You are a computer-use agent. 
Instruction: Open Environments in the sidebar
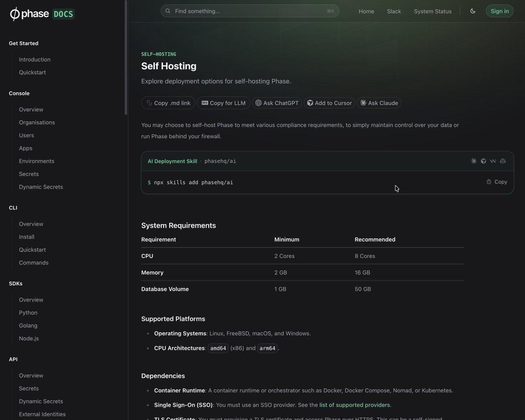[36, 161]
